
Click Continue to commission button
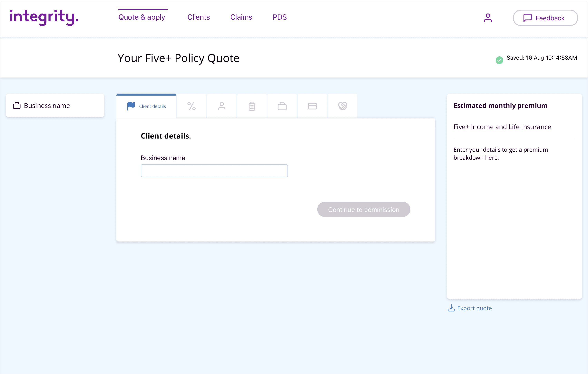[363, 210]
